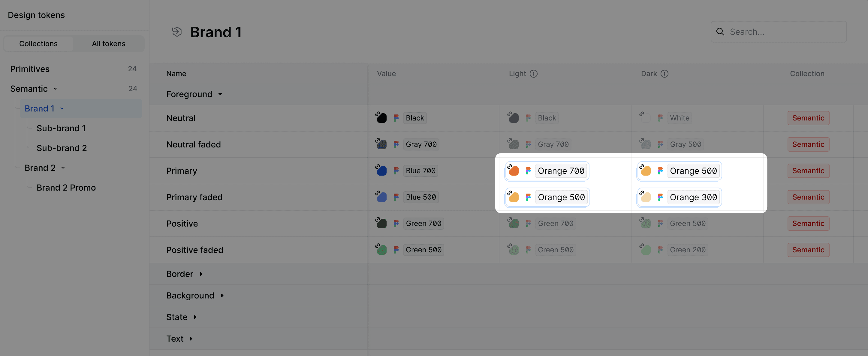Collapse the Foreground group

(x=220, y=94)
